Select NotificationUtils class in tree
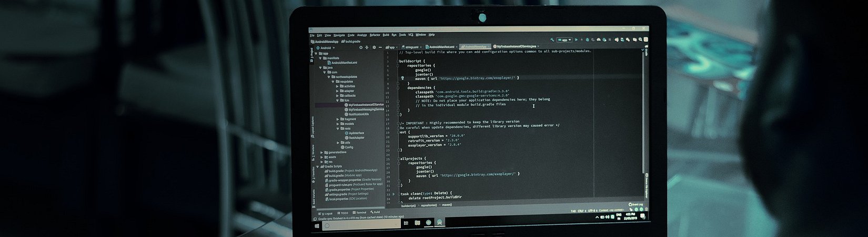This screenshot has height=237, width=868. click(357, 114)
